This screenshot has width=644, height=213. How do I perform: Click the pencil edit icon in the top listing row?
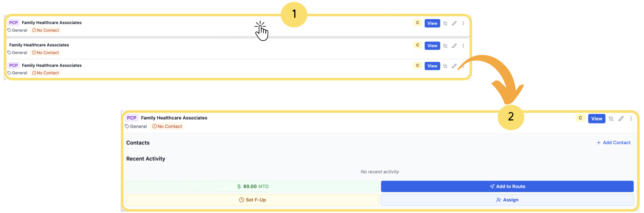(454, 23)
